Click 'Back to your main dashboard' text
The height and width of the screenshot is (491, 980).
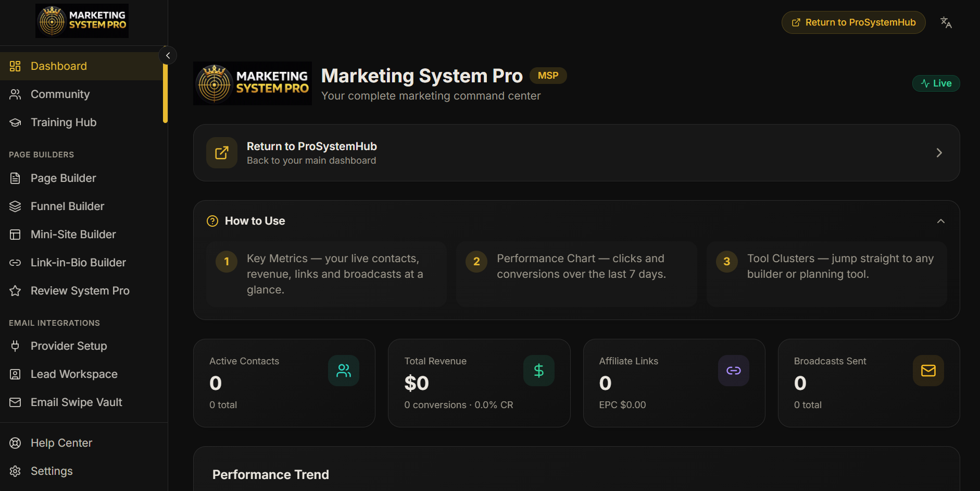tap(311, 161)
